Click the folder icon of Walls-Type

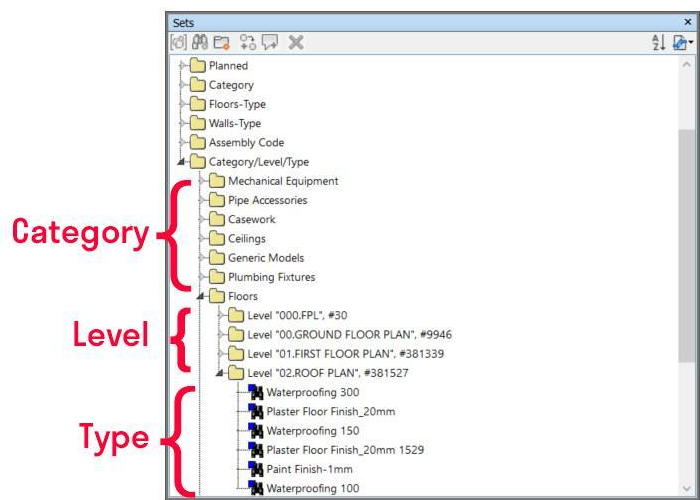[x=197, y=123]
